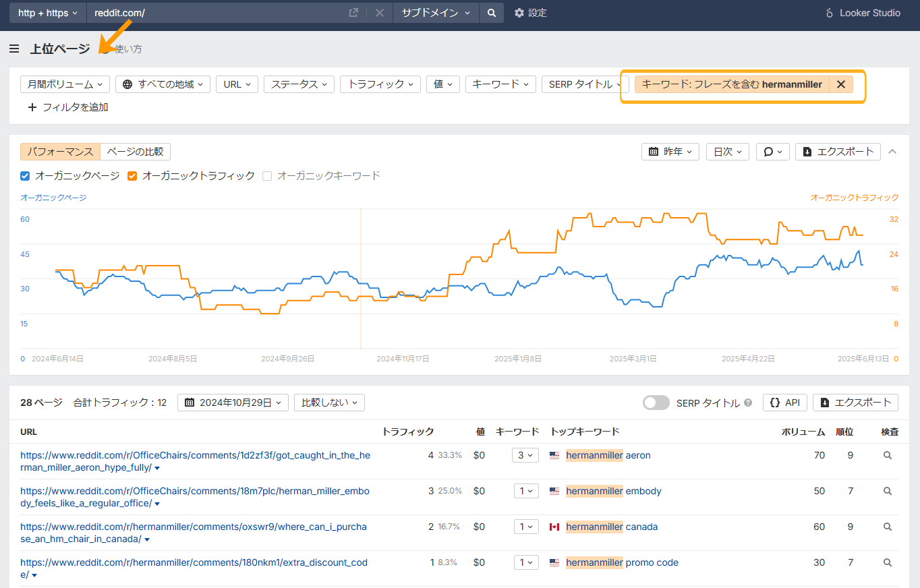Turn on the SERP タイトル toggle
The height and width of the screenshot is (588, 920).
[x=656, y=402]
